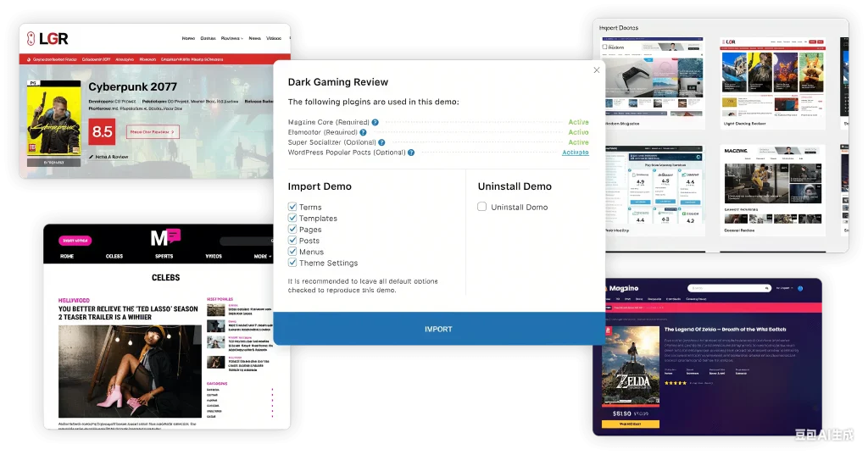Toggle the Templates checkbox

tap(292, 218)
